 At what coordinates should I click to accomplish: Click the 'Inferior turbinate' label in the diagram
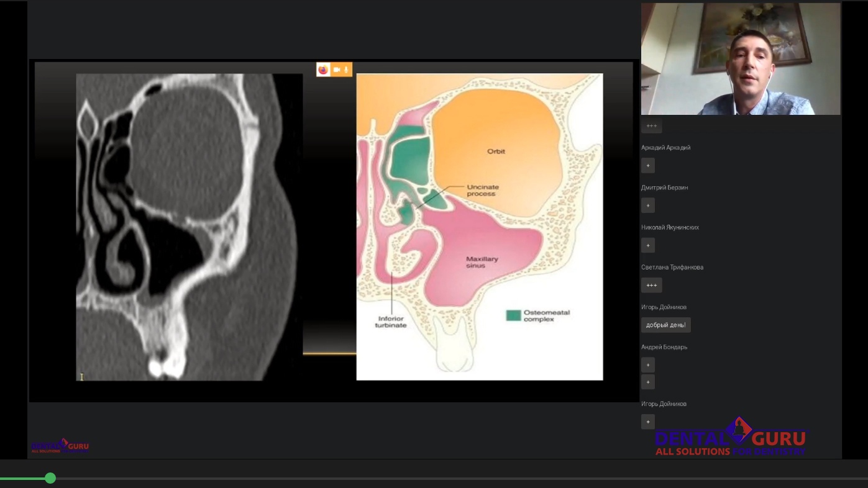click(x=392, y=322)
